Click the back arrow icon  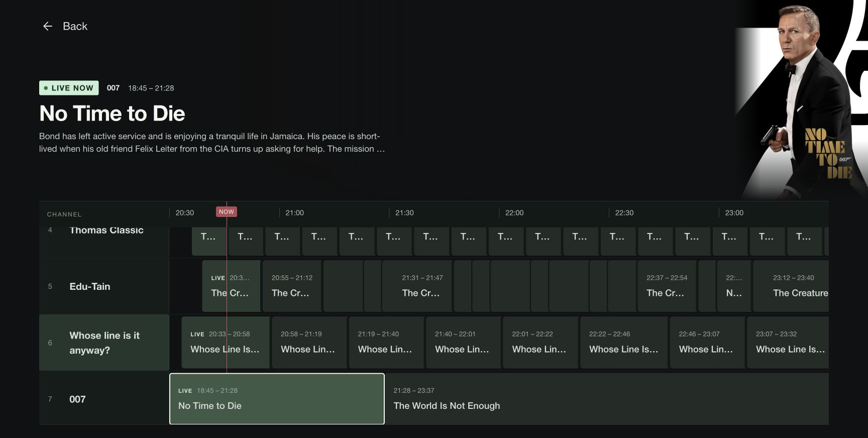pos(48,26)
